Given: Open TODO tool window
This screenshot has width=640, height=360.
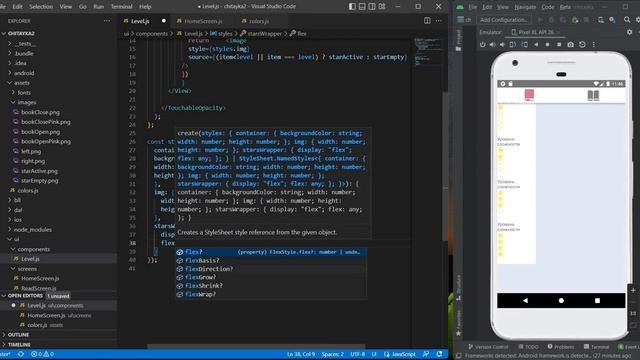Looking at the screenshot, I should tap(529, 347).
